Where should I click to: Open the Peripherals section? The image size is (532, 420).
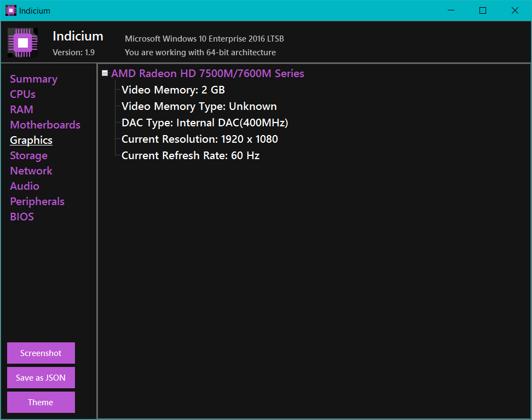pos(37,201)
